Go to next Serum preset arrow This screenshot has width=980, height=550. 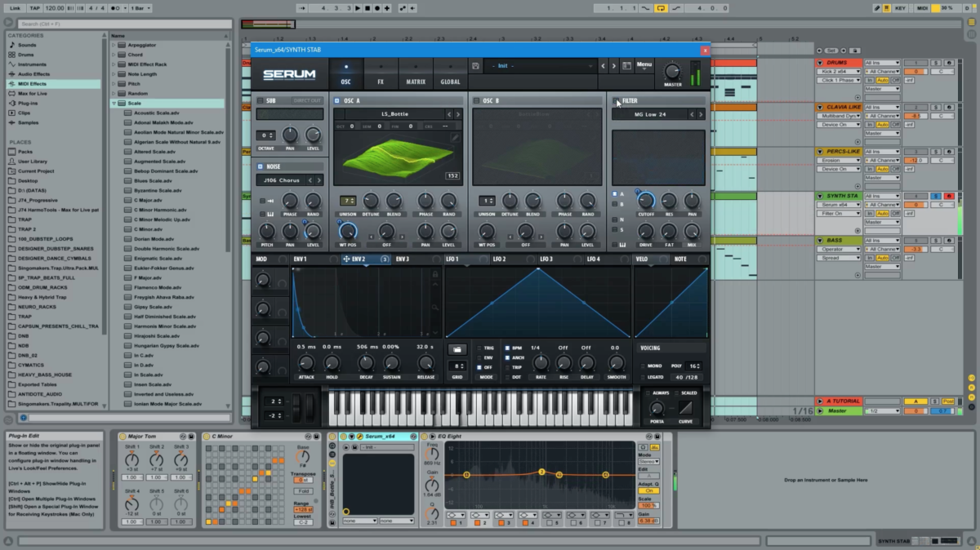tap(614, 65)
